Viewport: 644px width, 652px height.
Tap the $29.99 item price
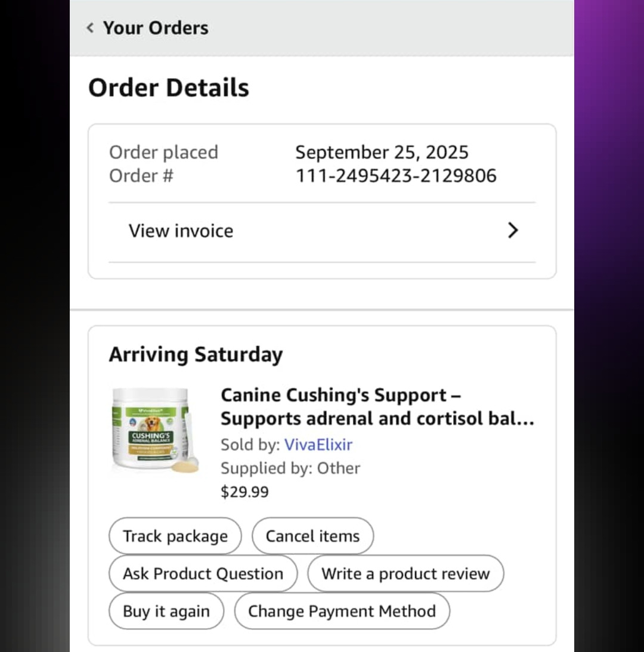click(x=244, y=492)
